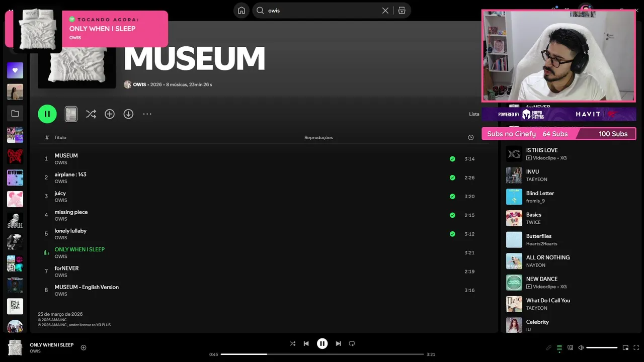This screenshot has width=644, height=362.
Task: Click now-playing album art in bottom bar
Action: pyautogui.click(x=15, y=347)
